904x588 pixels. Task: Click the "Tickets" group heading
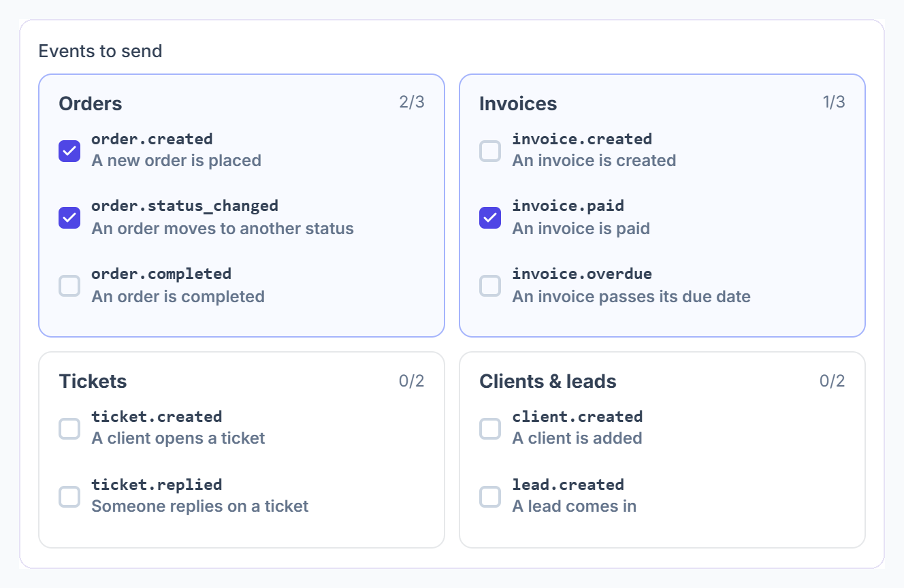pyautogui.click(x=93, y=381)
